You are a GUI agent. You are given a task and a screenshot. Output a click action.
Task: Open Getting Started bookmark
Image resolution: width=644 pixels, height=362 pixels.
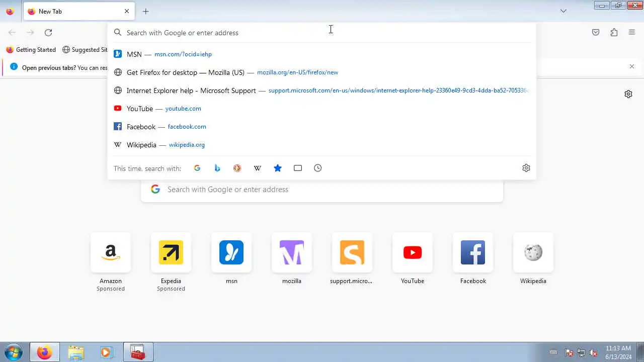coord(31,50)
